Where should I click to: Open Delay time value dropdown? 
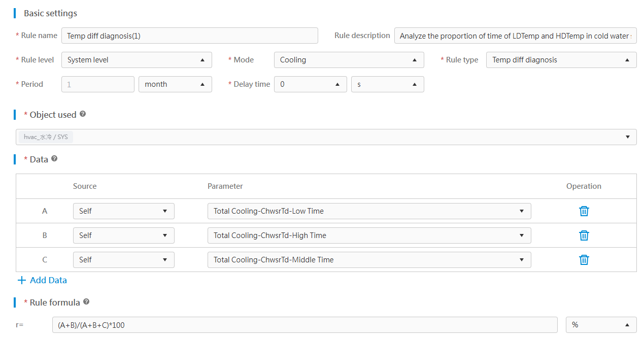(310, 84)
